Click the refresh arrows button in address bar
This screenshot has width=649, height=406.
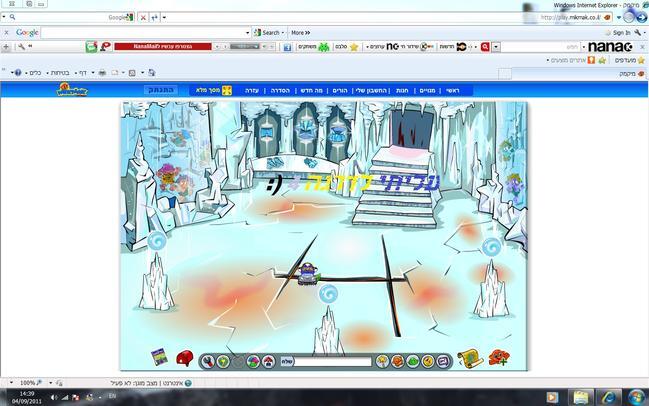(x=154, y=17)
